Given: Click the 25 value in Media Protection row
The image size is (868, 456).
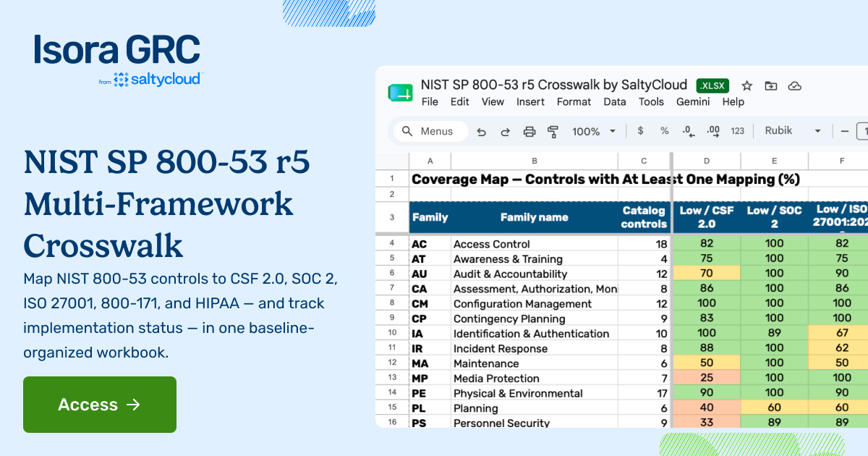Looking at the screenshot, I should pyautogui.click(x=707, y=379).
